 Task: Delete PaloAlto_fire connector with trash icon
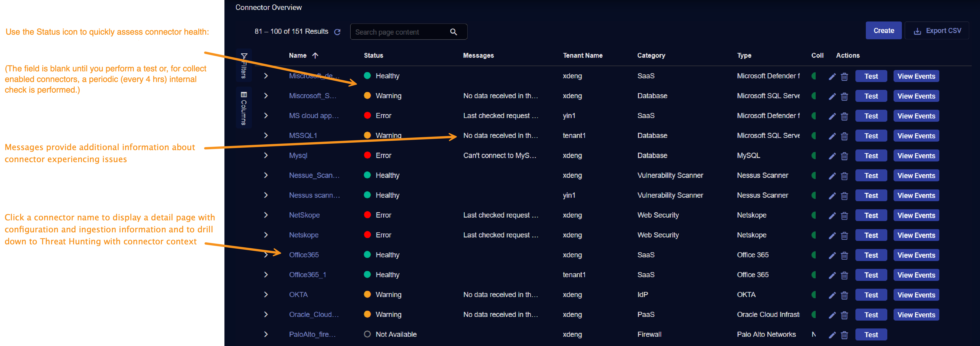(844, 335)
